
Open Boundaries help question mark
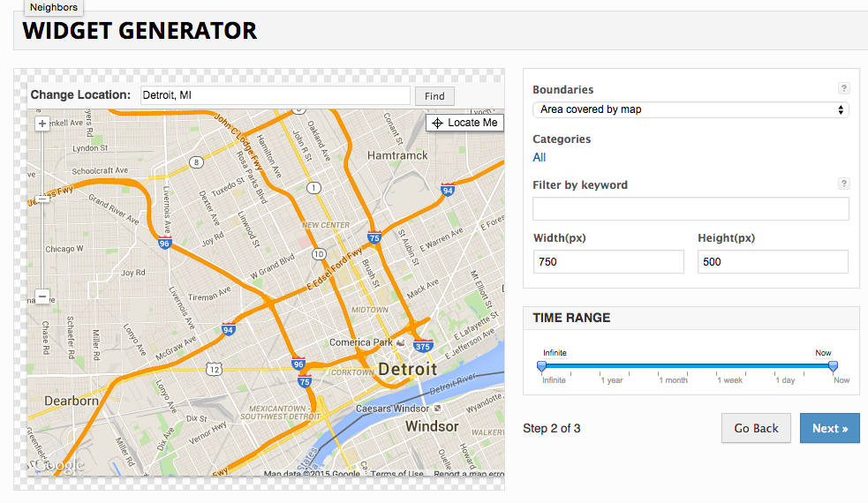pyautogui.click(x=843, y=88)
